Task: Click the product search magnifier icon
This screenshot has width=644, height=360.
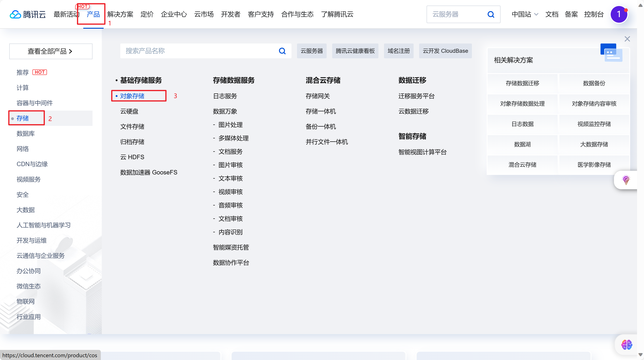Action: [x=282, y=51]
